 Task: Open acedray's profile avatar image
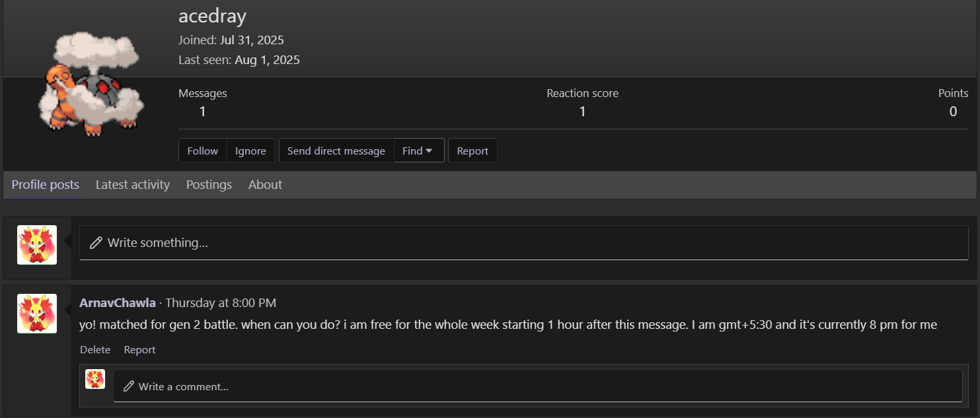pyautogui.click(x=91, y=84)
